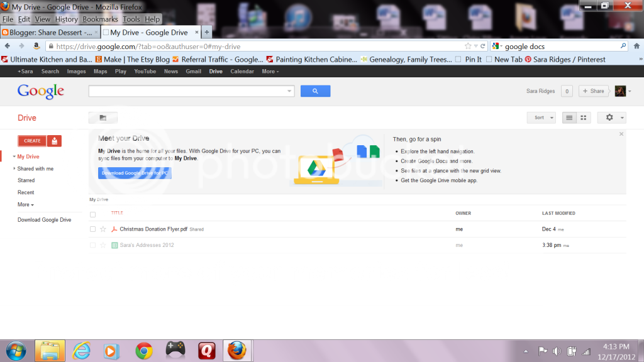Open a new tab with plus button

pos(206,32)
